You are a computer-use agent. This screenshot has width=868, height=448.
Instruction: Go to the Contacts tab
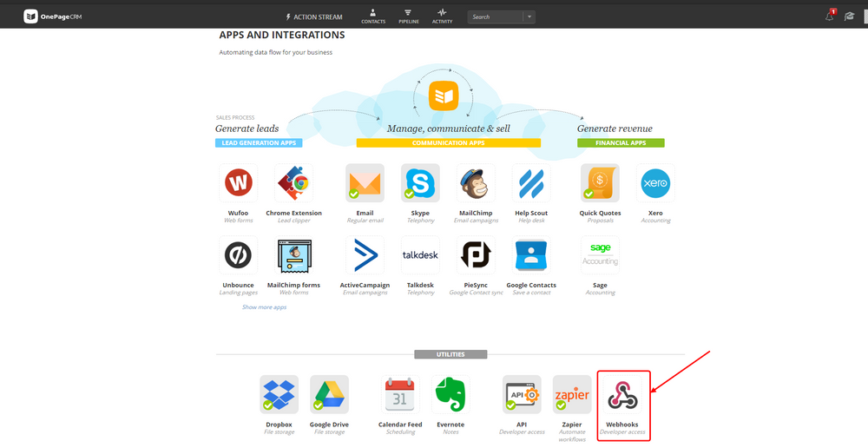click(x=373, y=16)
